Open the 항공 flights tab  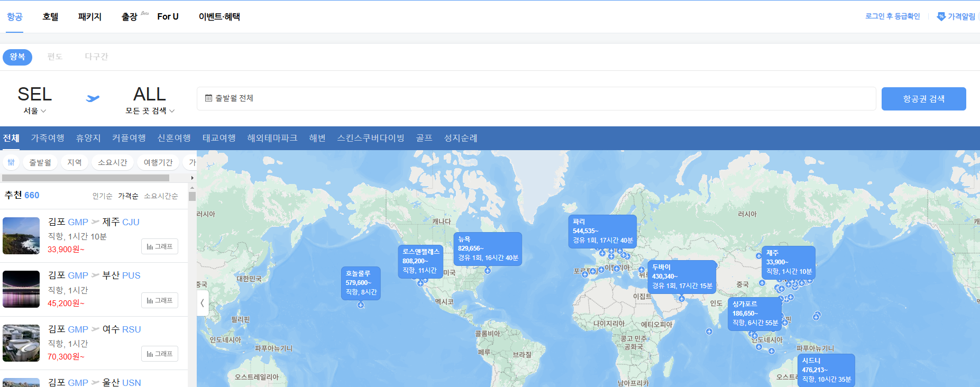(15, 17)
